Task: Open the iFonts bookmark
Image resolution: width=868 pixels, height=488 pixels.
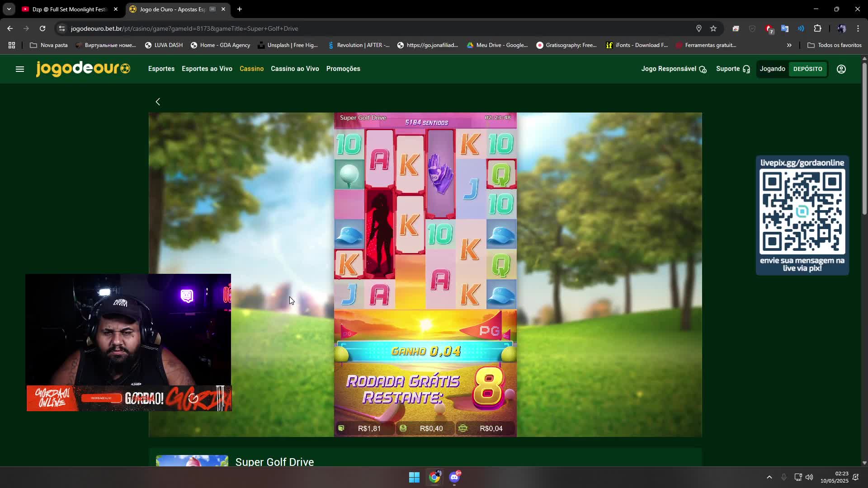Action: coord(637,45)
